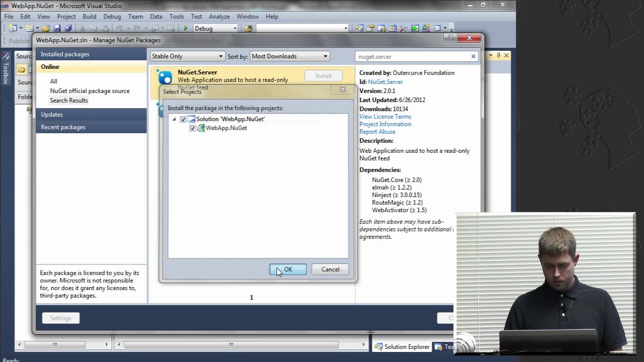Open New Project dropdown arrow
644x362 pixels.
pos(21,28)
